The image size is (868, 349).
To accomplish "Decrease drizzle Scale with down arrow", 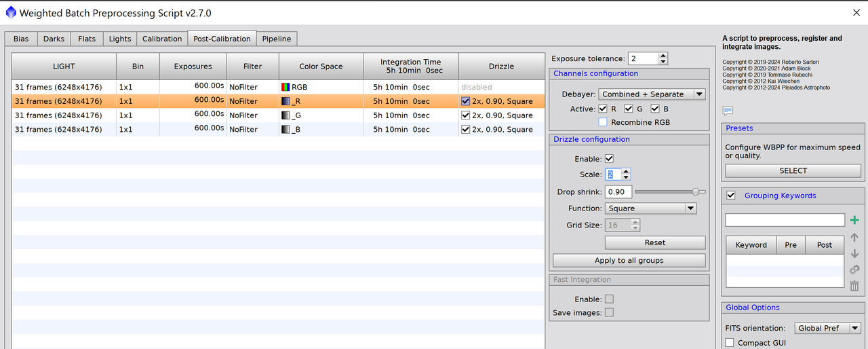I will (x=626, y=178).
